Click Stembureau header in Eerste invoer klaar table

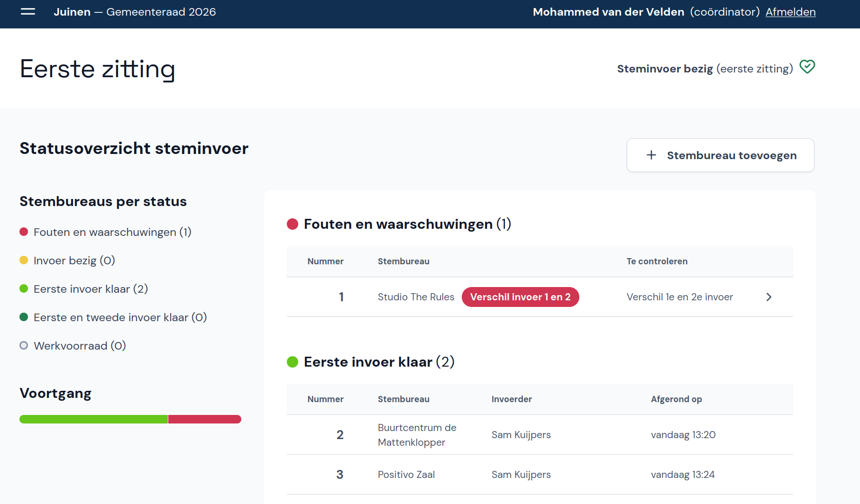pos(403,399)
